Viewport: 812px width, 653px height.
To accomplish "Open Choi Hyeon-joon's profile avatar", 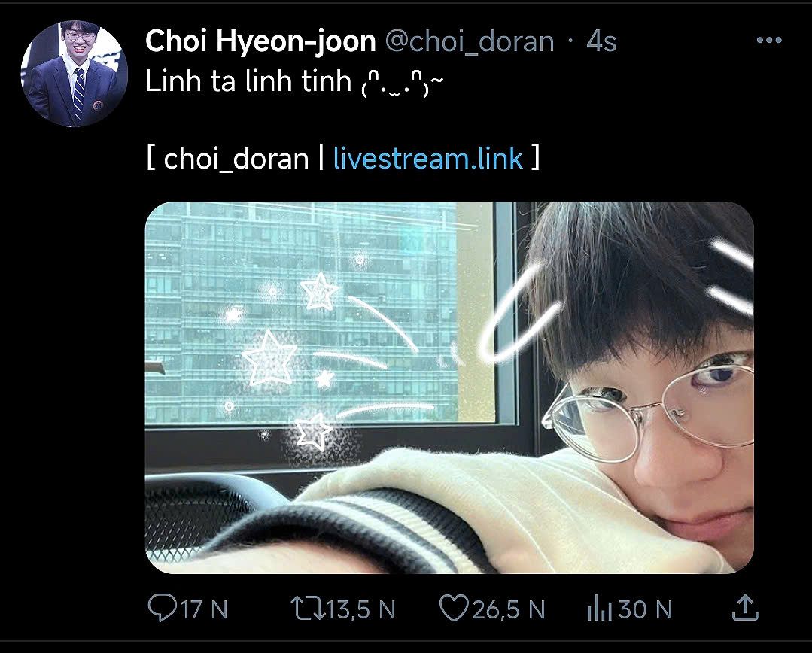I will click(75, 74).
